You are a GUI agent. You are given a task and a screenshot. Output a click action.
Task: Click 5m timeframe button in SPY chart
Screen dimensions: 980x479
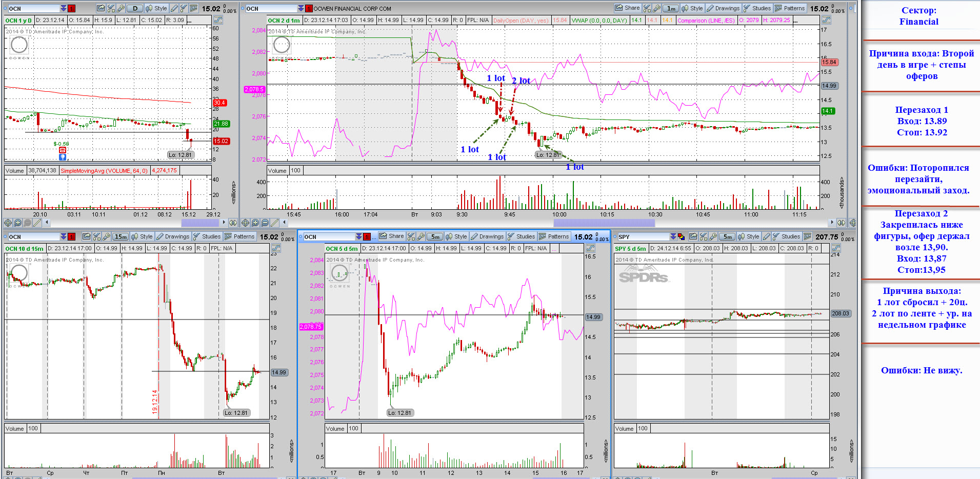(x=727, y=236)
